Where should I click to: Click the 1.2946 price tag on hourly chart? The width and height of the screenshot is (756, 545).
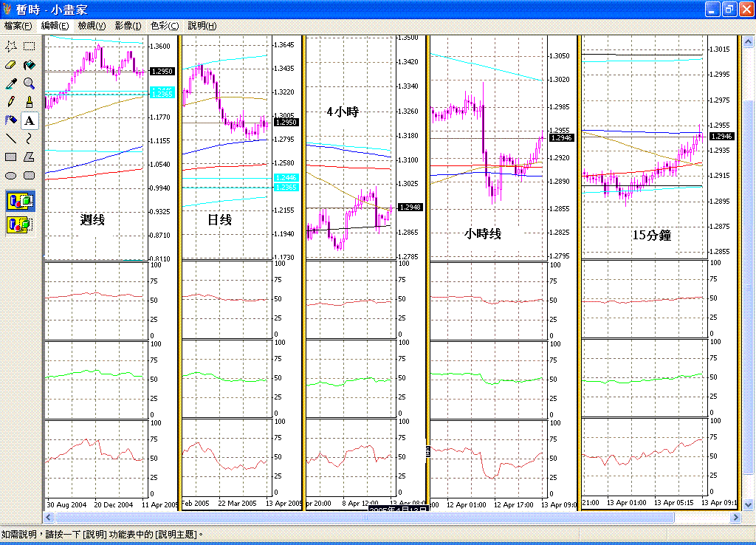pyautogui.click(x=562, y=138)
